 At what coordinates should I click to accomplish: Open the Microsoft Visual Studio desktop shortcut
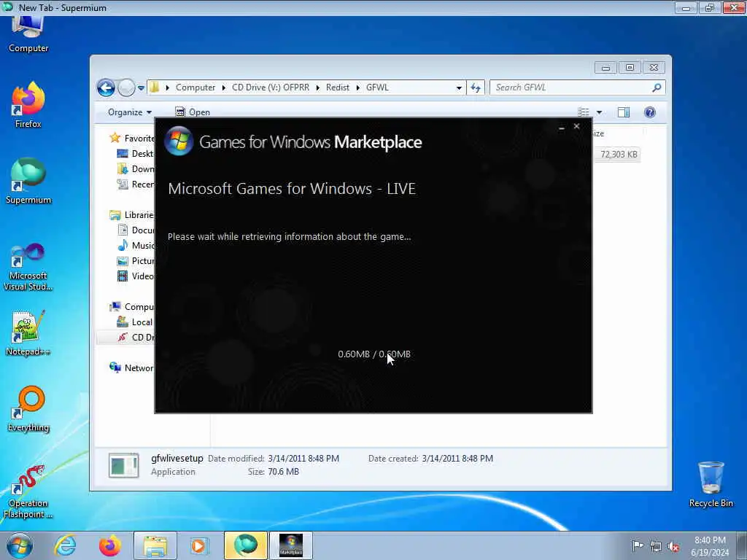[28, 267]
